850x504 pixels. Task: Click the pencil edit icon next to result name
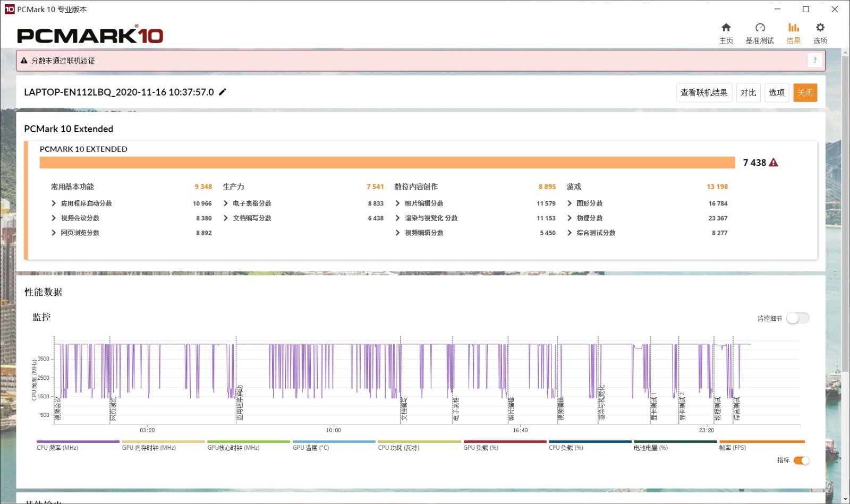coord(223,92)
